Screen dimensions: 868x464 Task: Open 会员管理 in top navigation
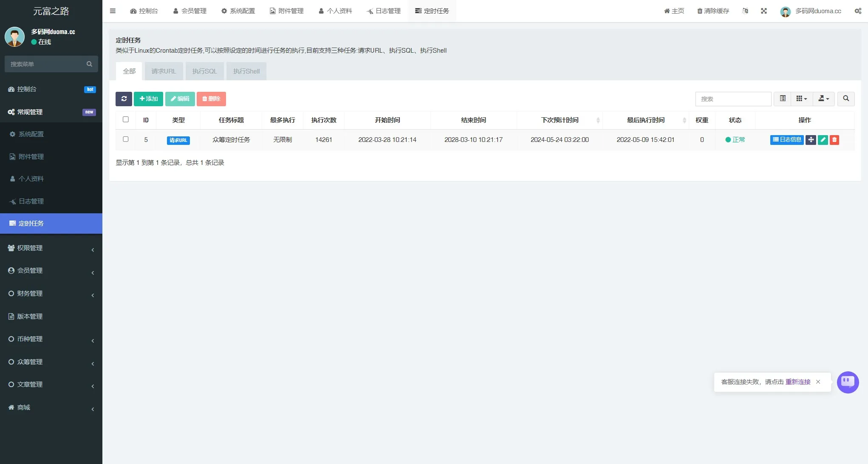(190, 11)
